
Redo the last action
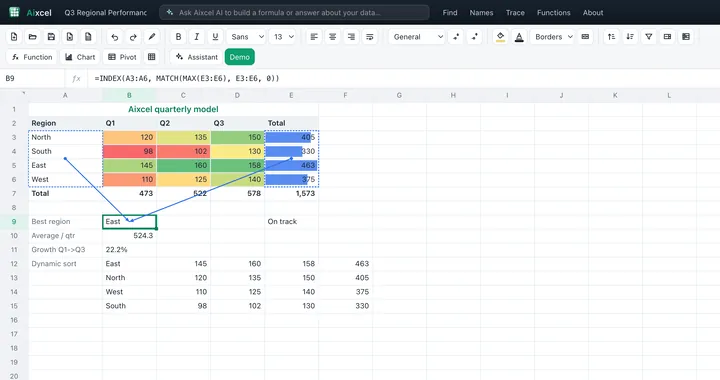coord(133,37)
